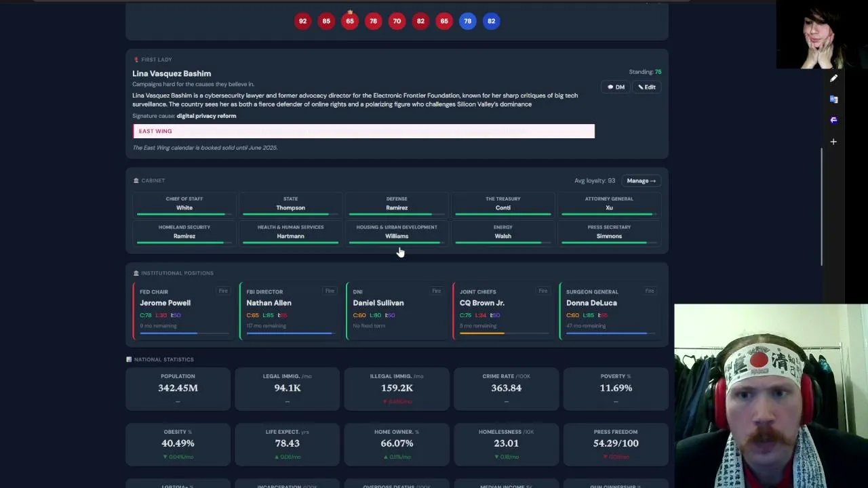Image resolution: width=868 pixels, height=488 pixels.
Task: Click the East Wing calendar note
Action: click(x=205, y=148)
